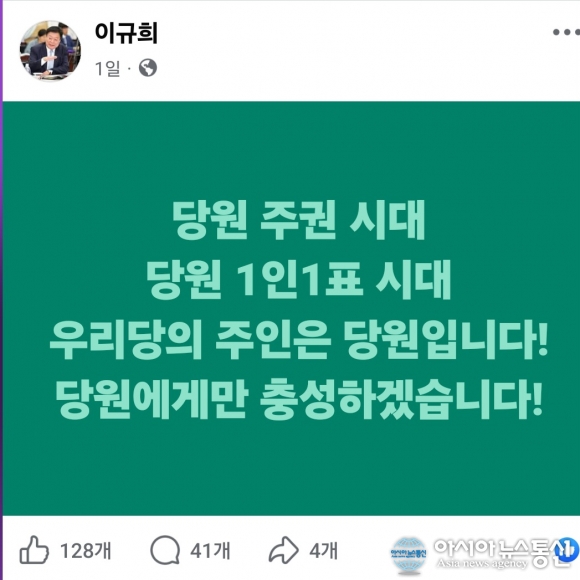Click the Asia news agency English caption
The image size is (580, 580).
[x=482, y=563]
